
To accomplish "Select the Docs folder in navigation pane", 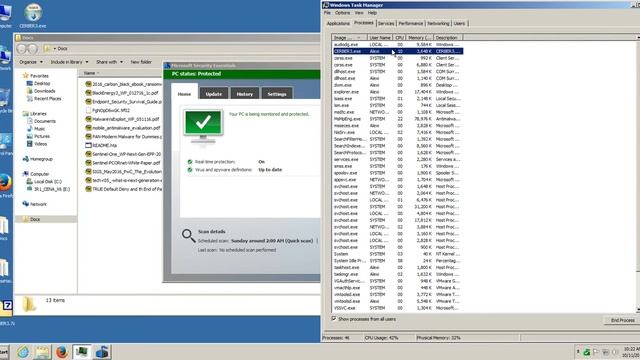I will click(x=46, y=219).
